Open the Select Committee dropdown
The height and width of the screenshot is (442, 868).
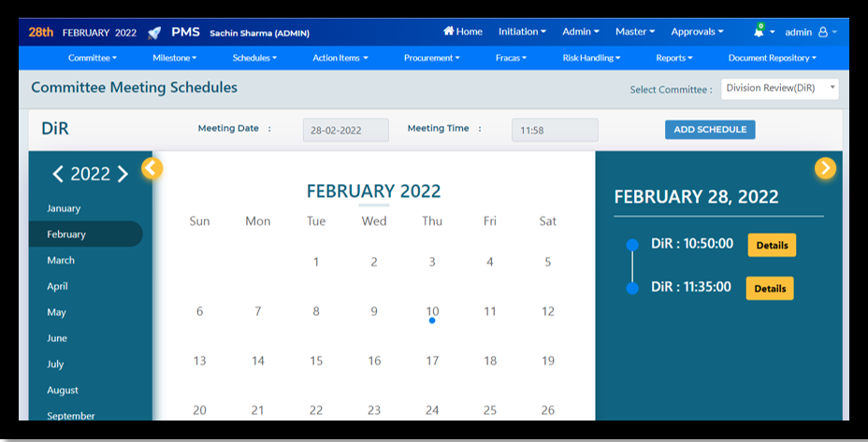point(779,89)
